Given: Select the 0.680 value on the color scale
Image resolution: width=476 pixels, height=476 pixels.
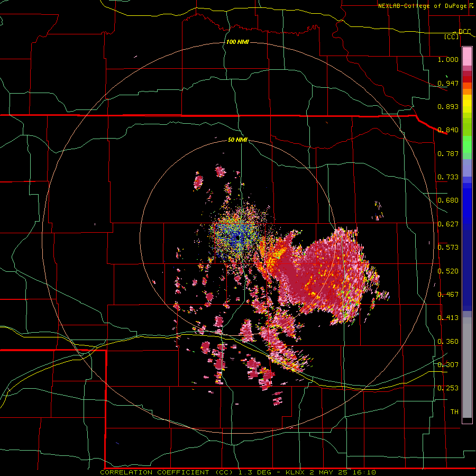Looking at the screenshot, I should pyautogui.click(x=448, y=200).
